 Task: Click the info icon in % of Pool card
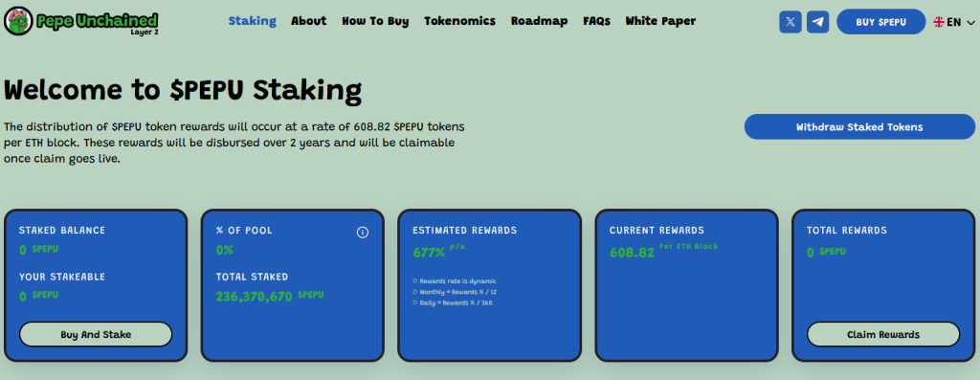click(x=363, y=233)
